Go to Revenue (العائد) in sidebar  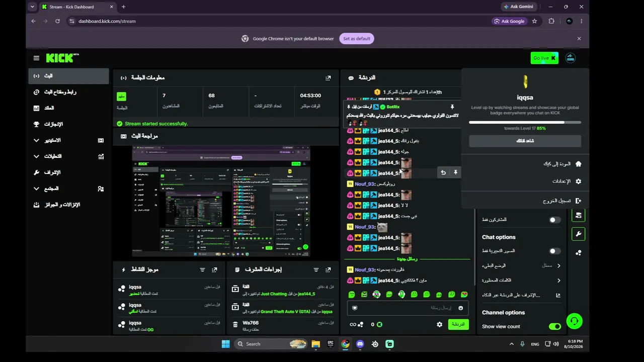[x=68, y=108]
